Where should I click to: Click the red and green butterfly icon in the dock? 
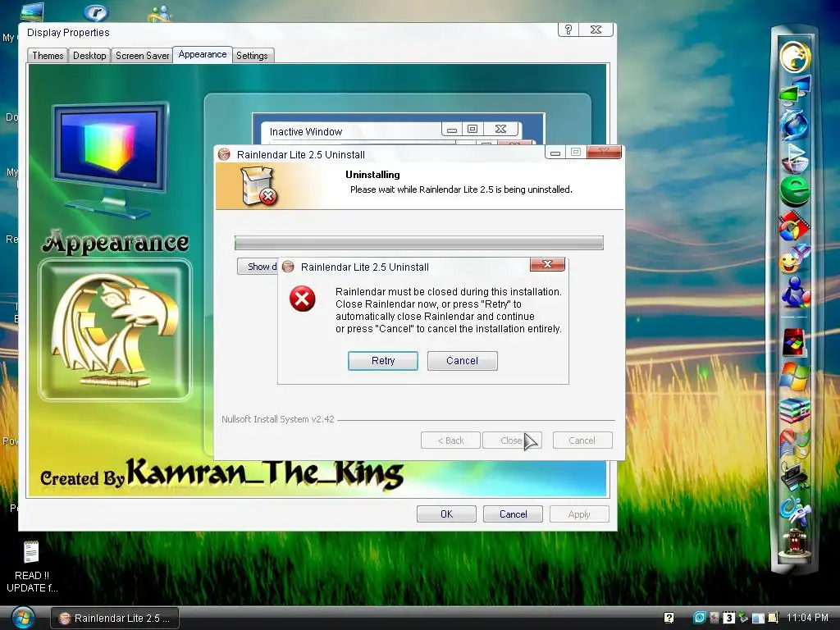pyautogui.click(x=794, y=444)
